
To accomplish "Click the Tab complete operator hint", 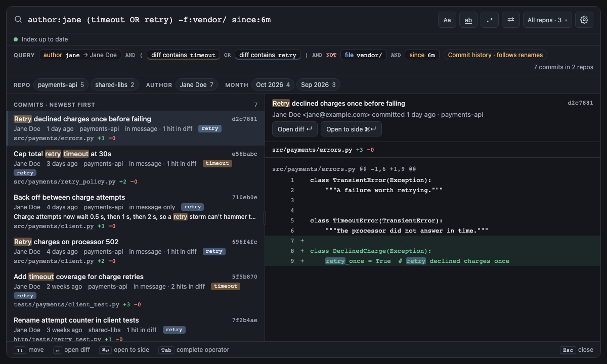I will pos(194,350).
